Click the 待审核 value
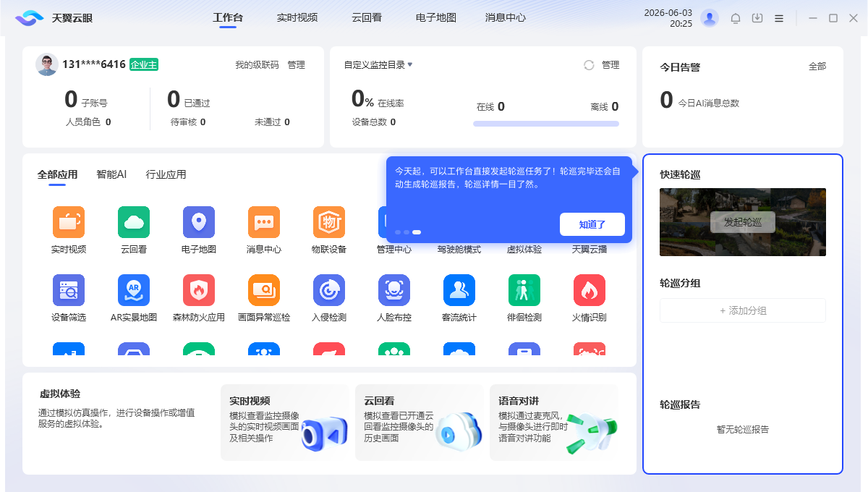The width and height of the screenshot is (868, 492). 203,122
